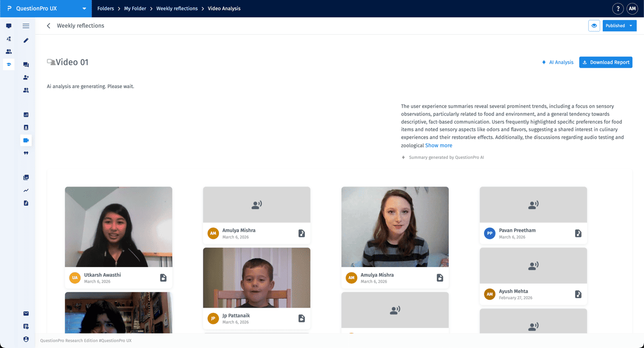Open the video analysis camera icon in sidebar
644x348 pixels.
(x=26, y=140)
